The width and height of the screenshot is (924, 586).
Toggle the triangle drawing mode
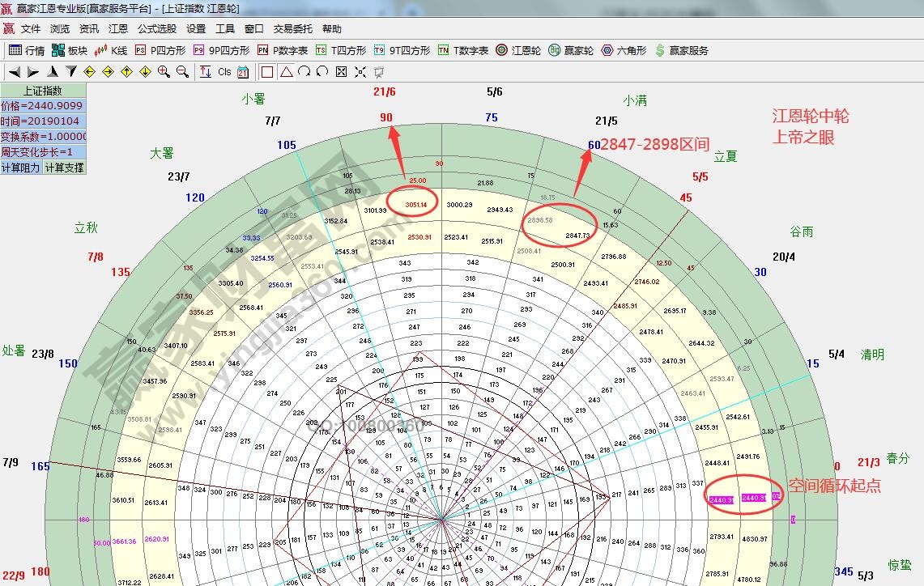tap(285, 71)
